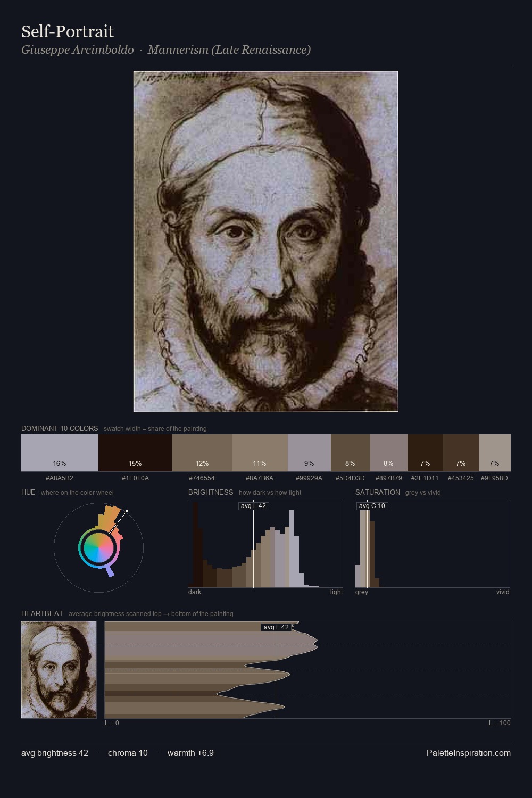This screenshot has height=798, width=532.
Task: Click hex code text #897B79
Action: pos(389,478)
